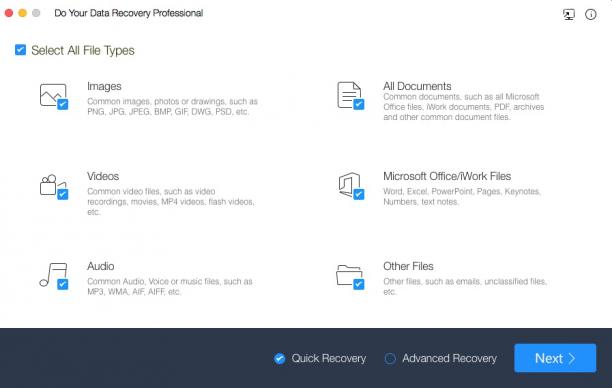Screen dimensions: 612x388
Task: Open the info icon in title bar
Action: [x=591, y=14]
